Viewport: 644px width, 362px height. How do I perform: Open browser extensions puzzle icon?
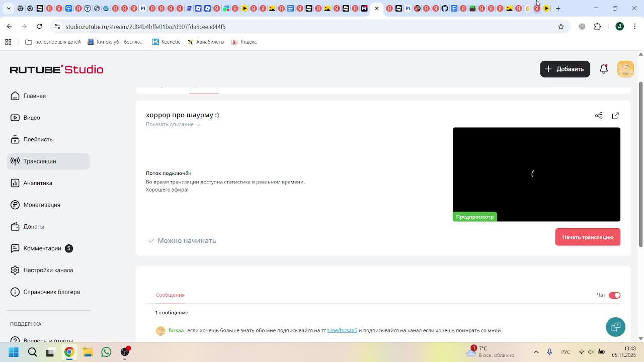tap(598, 27)
